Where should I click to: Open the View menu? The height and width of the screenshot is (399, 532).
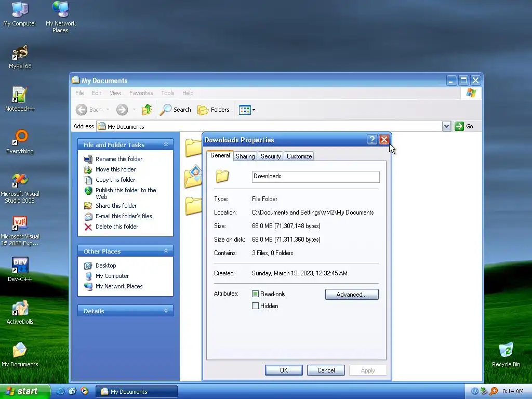point(115,93)
